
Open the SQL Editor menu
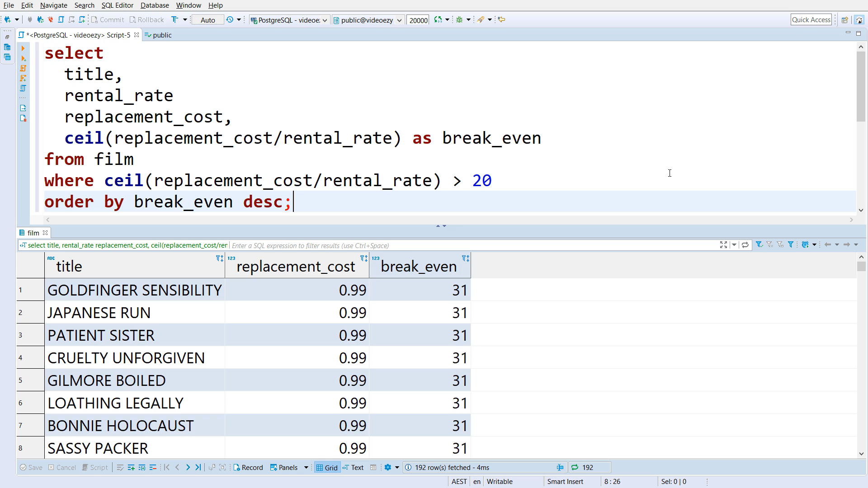(117, 5)
